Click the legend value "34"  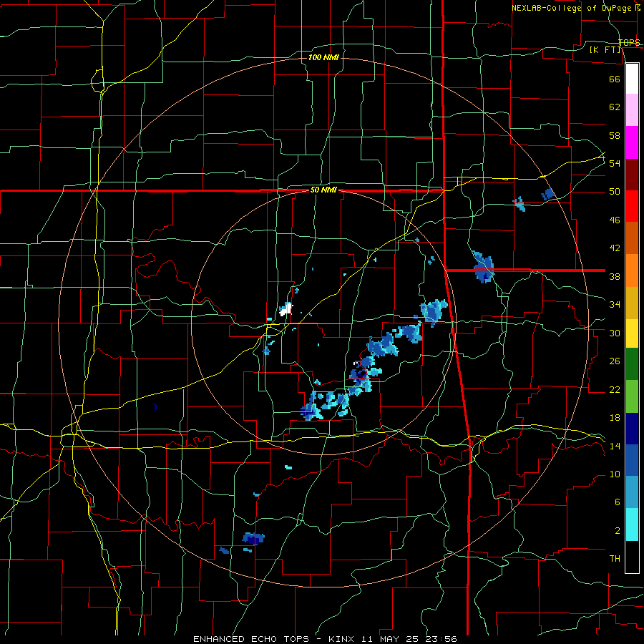pos(615,305)
